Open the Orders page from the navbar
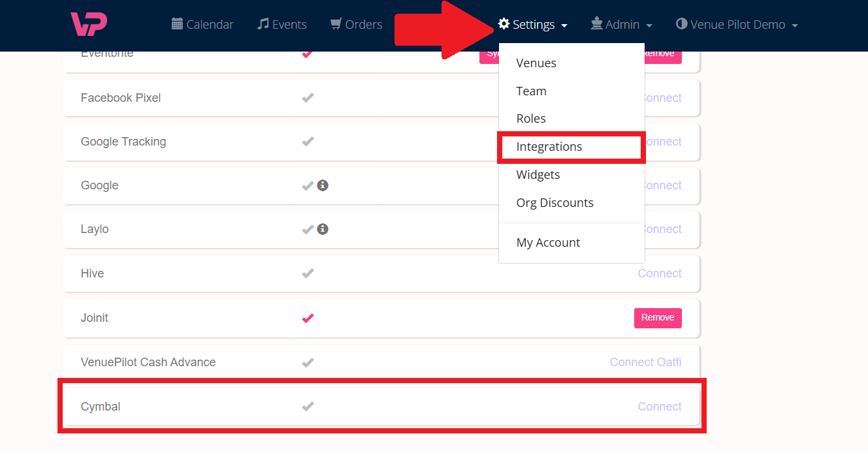This screenshot has width=868, height=453. (x=356, y=24)
